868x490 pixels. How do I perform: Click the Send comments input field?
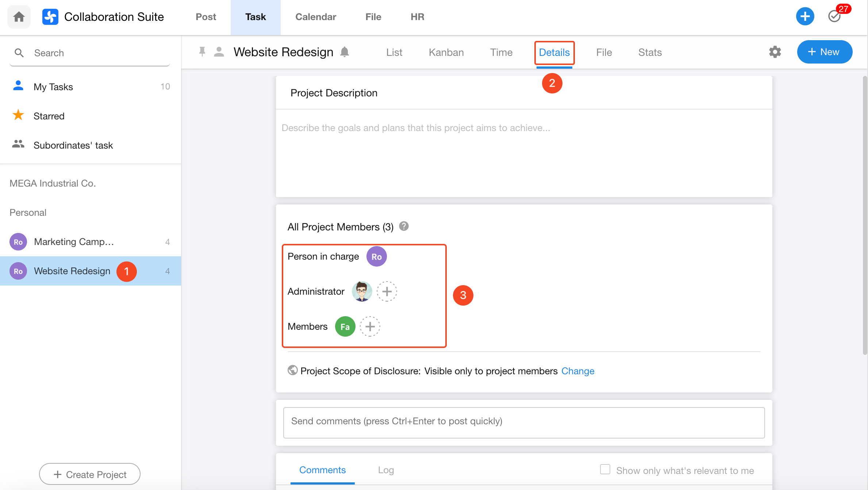[x=524, y=422]
